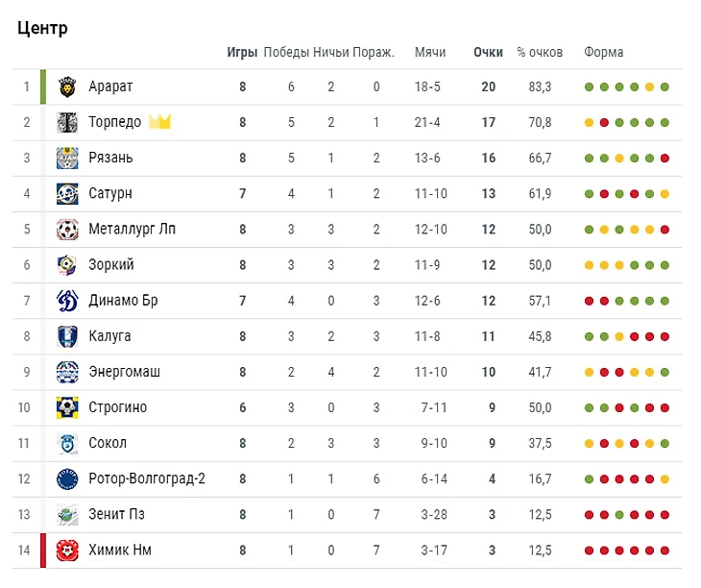
Task: Click the gold crown icon beside Торпедо
Action: [x=159, y=122]
